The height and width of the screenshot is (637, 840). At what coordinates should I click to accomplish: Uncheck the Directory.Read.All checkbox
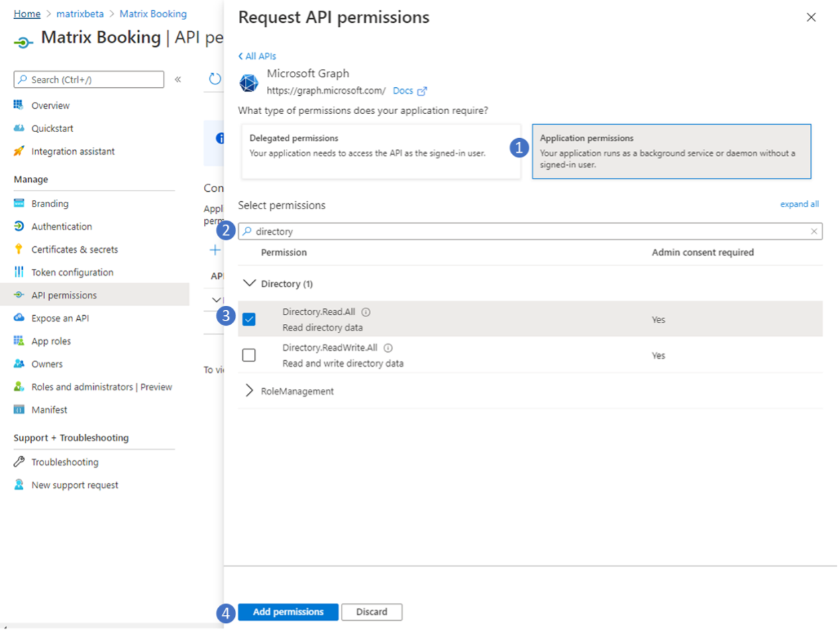249,319
